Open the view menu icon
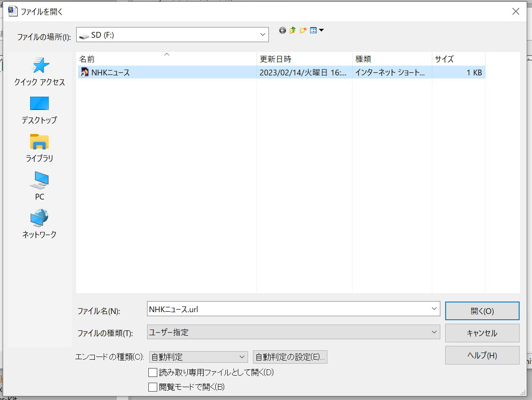This screenshot has height=400, width=532. click(x=317, y=31)
